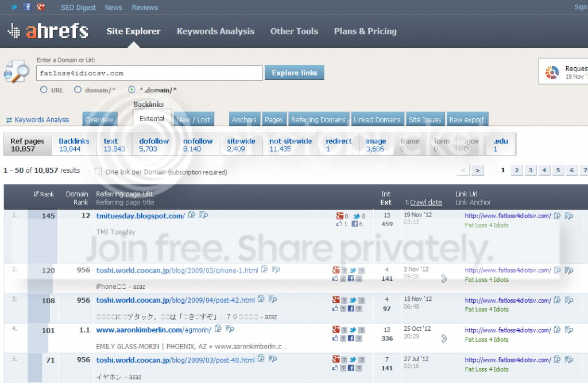Open the Referring Domains tab
Screen dimensions: 588x383
[x=318, y=119]
